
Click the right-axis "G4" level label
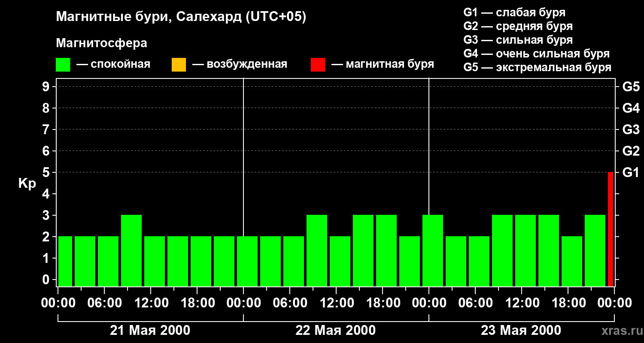(631, 108)
